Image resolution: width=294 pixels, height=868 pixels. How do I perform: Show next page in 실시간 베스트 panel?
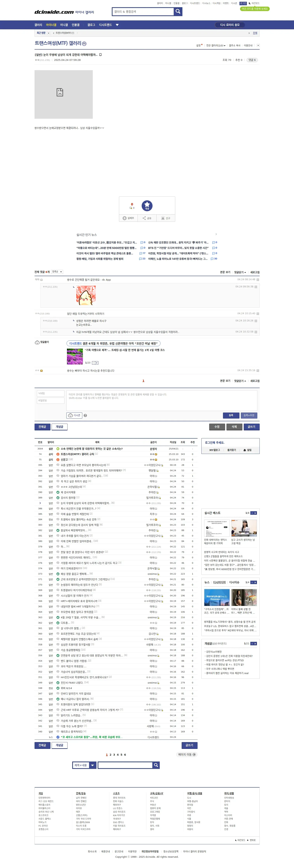(255, 513)
